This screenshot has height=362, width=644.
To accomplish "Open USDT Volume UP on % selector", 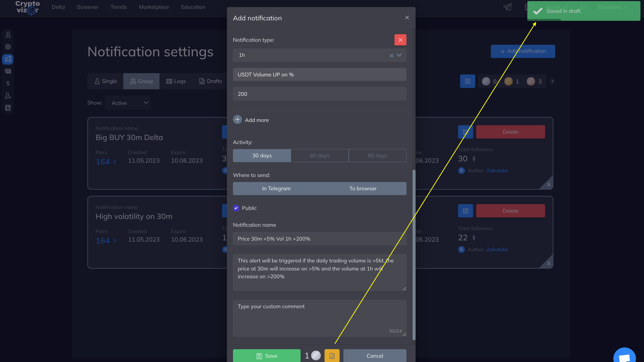I will (319, 75).
